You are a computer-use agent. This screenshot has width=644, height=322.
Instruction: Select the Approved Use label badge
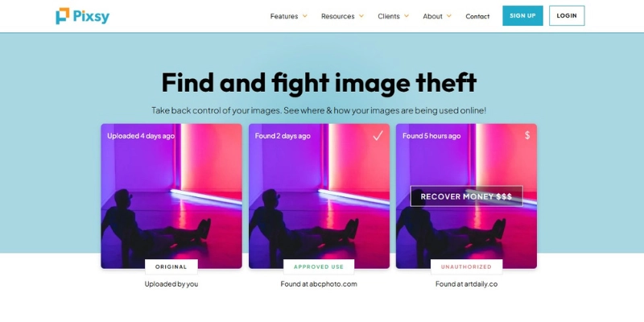(x=319, y=267)
